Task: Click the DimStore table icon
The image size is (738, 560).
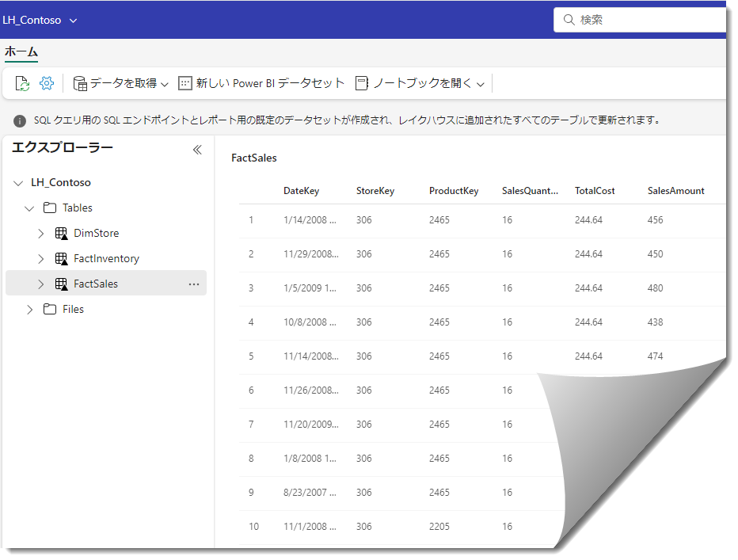Action: [x=61, y=233]
